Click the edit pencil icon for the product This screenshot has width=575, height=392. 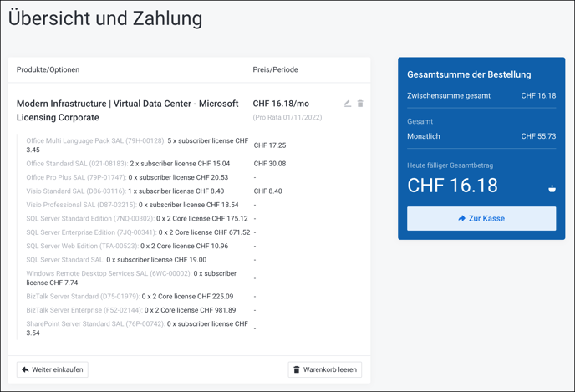coord(348,104)
